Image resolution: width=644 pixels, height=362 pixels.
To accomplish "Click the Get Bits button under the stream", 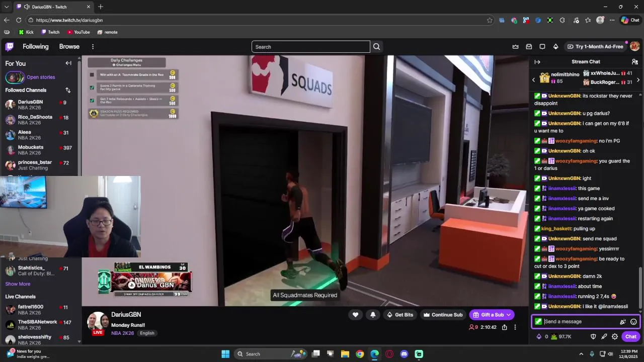I will click(400, 315).
